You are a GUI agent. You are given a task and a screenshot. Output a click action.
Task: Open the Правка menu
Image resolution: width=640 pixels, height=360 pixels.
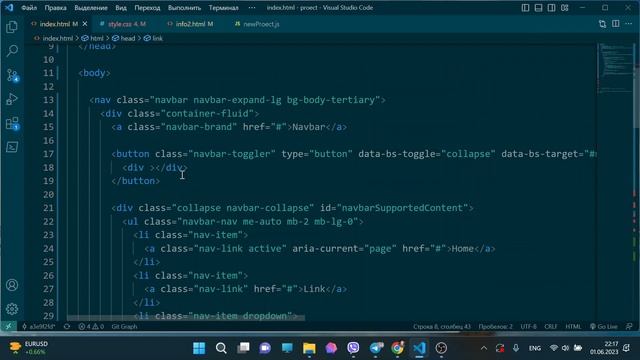(x=56, y=8)
